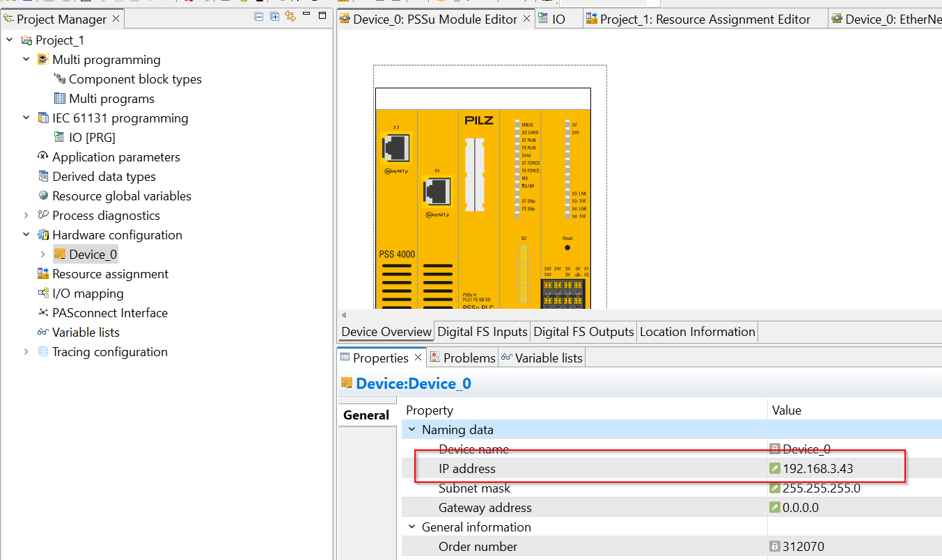Screen dimensions: 942x560
Task: Edit the Subnet mask value 255.255.255.0
Action: coord(822,488)
